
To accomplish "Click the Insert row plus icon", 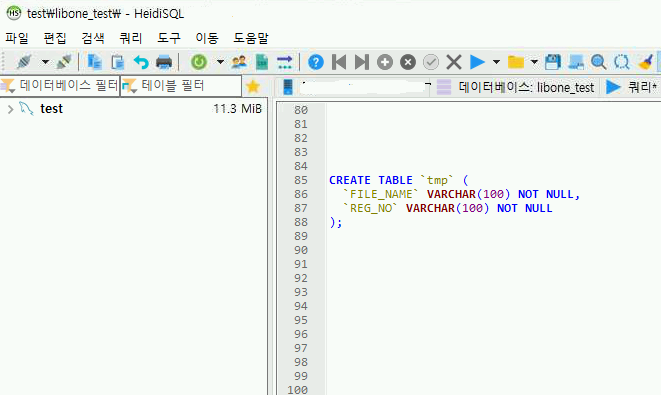I will [x=384, y=62].
